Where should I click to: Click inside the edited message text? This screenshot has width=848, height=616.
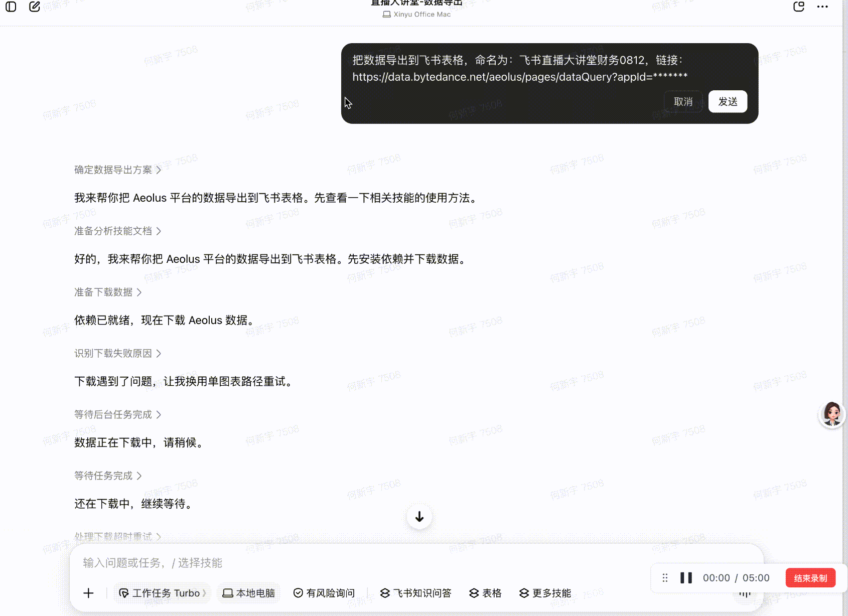520,68
